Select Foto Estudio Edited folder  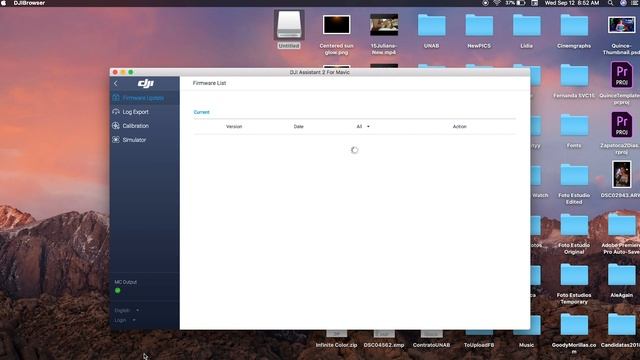(x=574, y=176)
